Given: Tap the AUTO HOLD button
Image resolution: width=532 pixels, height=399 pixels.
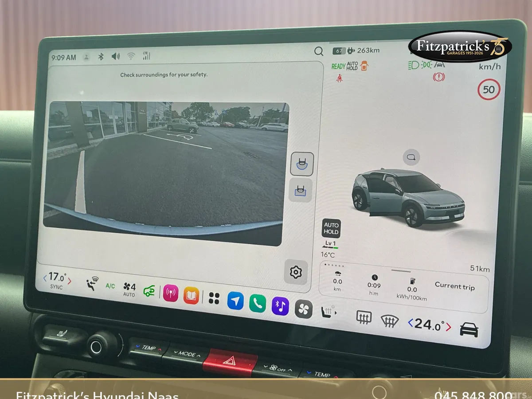Looking at the screenshot, I should (x=331, y=228).
